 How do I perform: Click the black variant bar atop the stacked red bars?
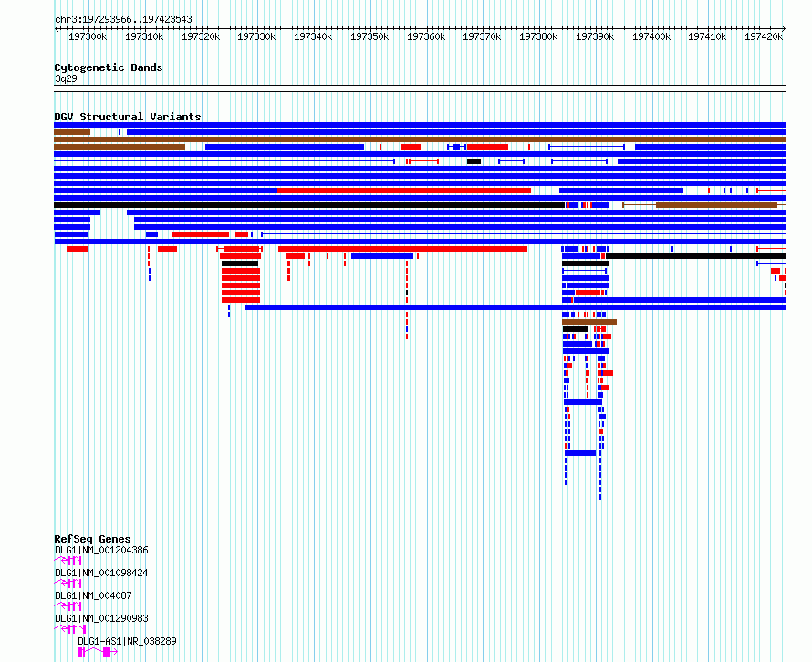click(240, 264)
